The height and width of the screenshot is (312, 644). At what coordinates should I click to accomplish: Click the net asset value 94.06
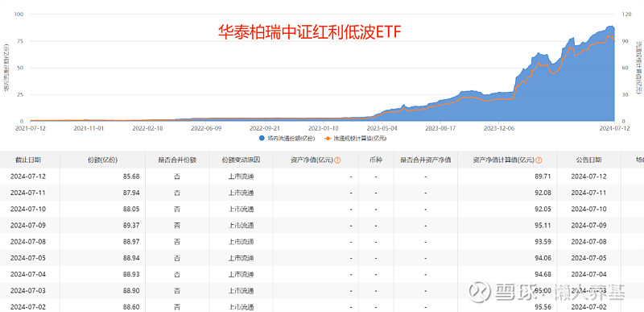click(x=543, y=258)
